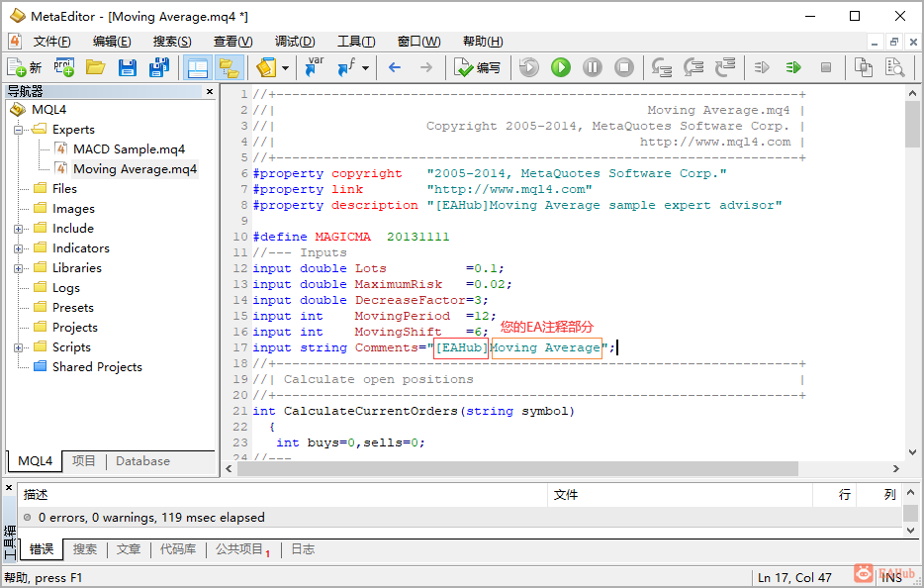Click the Stop debugging icon
This screenshot has width=924, height=588.
[x=624, y=67]
